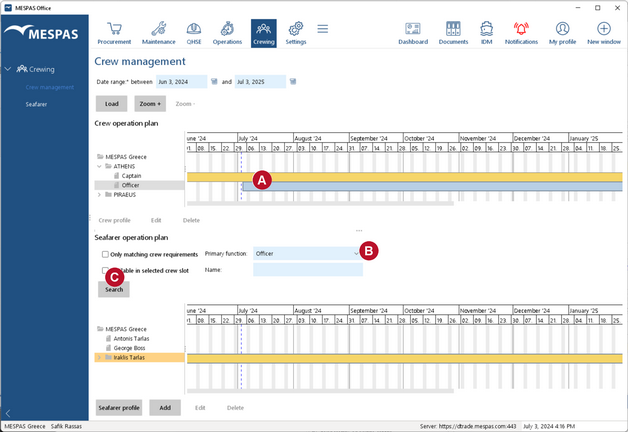Click the Seafarer profile button
This screenshot has width=628, height=432.
click(119, 408)
